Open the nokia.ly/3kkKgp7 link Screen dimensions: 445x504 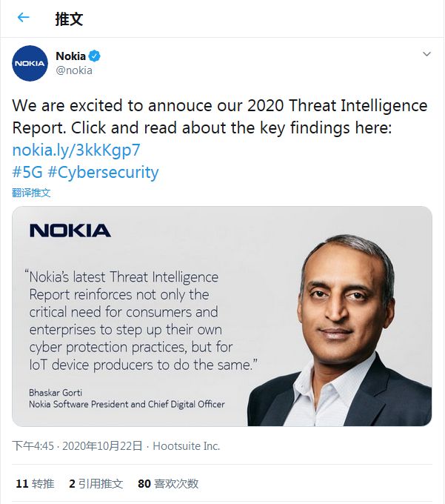(76, 150)
